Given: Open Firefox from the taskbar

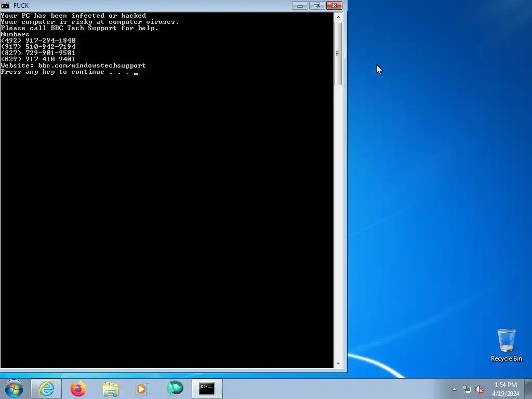Looking at the screenshot, I should (x=78, y=389).
